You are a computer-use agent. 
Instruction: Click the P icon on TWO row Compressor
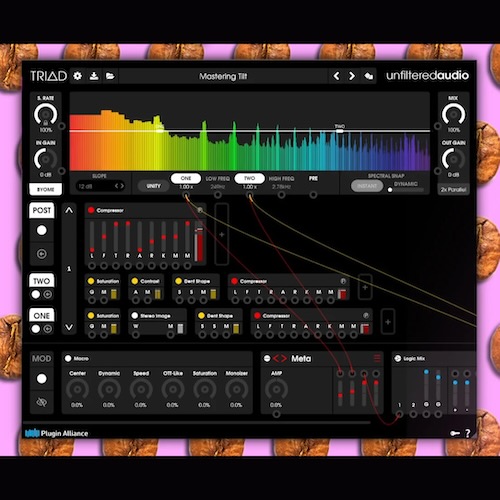[343, 281]
